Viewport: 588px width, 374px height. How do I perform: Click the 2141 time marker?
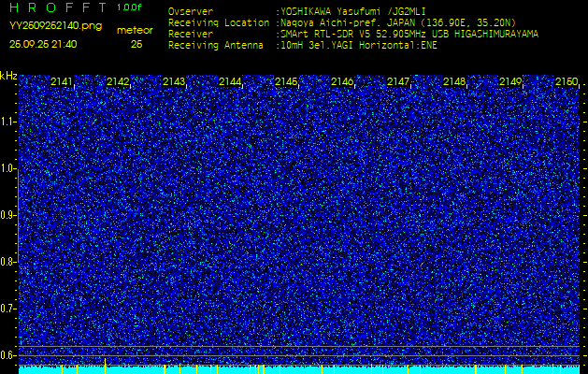point(62,82)
